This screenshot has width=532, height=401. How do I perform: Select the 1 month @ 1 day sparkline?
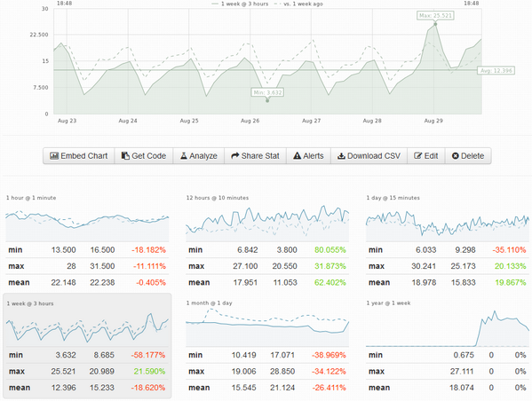[267, 327]
